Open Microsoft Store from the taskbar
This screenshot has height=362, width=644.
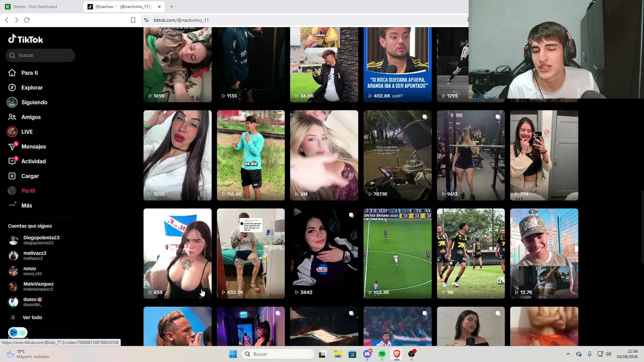(352, 354)
